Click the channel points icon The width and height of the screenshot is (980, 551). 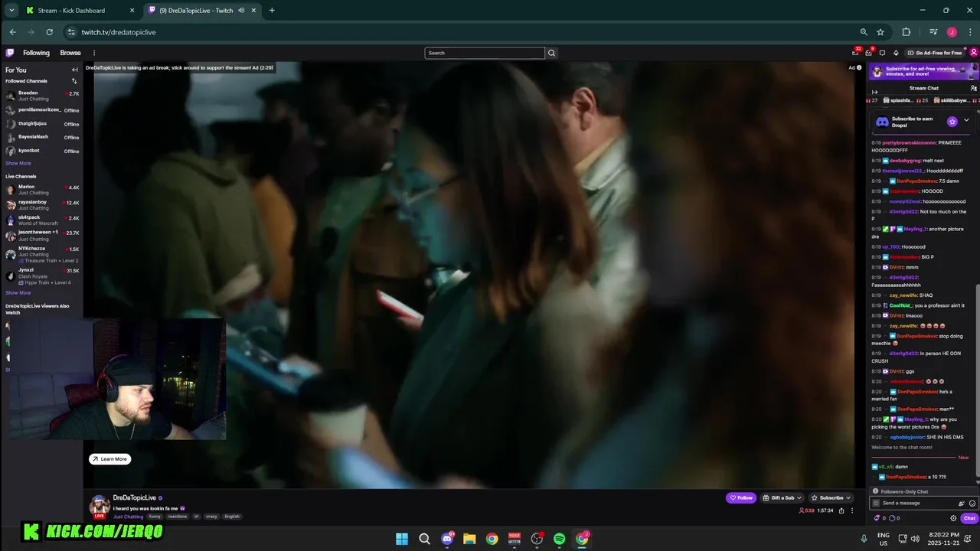click(893, 518)
